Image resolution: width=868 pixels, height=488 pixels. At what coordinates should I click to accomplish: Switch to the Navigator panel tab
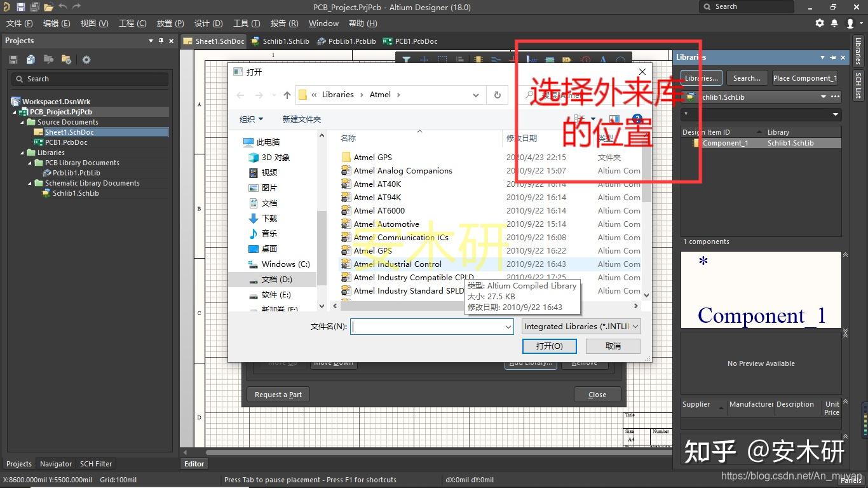(55, 464)
